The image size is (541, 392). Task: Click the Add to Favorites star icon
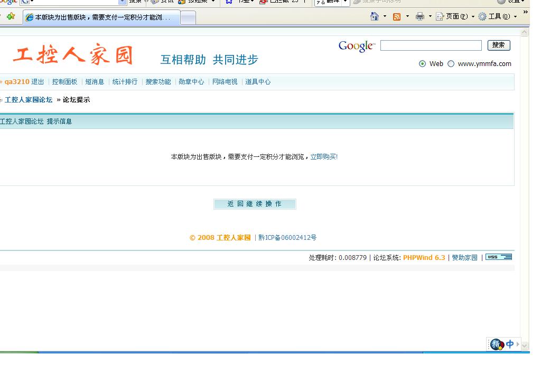(11, 17)
